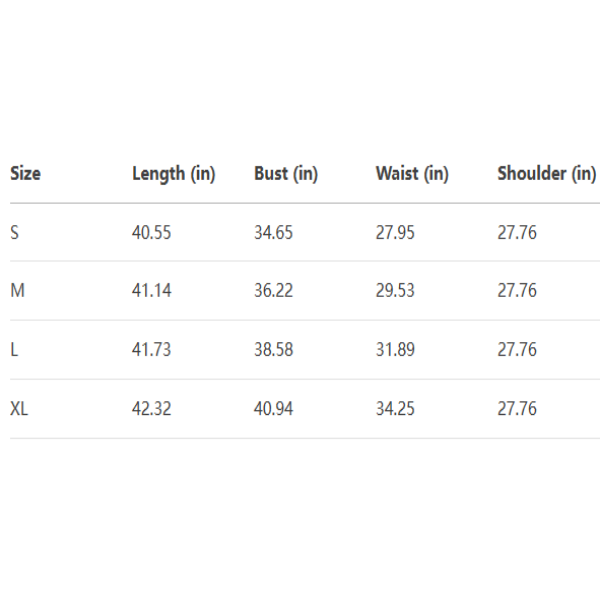The height and width of the screenshot is (600, 600).
Task: Select the M size row label
Action: coord(17,291)
